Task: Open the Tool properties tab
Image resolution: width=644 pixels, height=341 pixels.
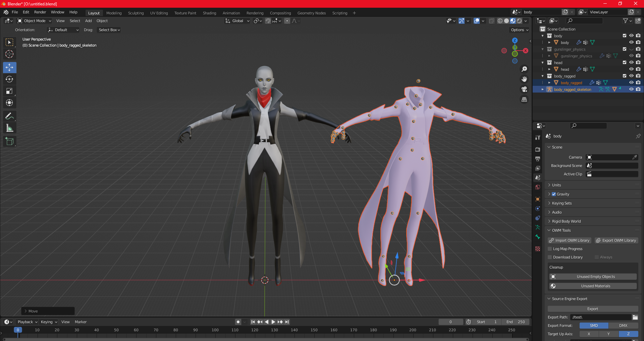Action: point(538,137)
